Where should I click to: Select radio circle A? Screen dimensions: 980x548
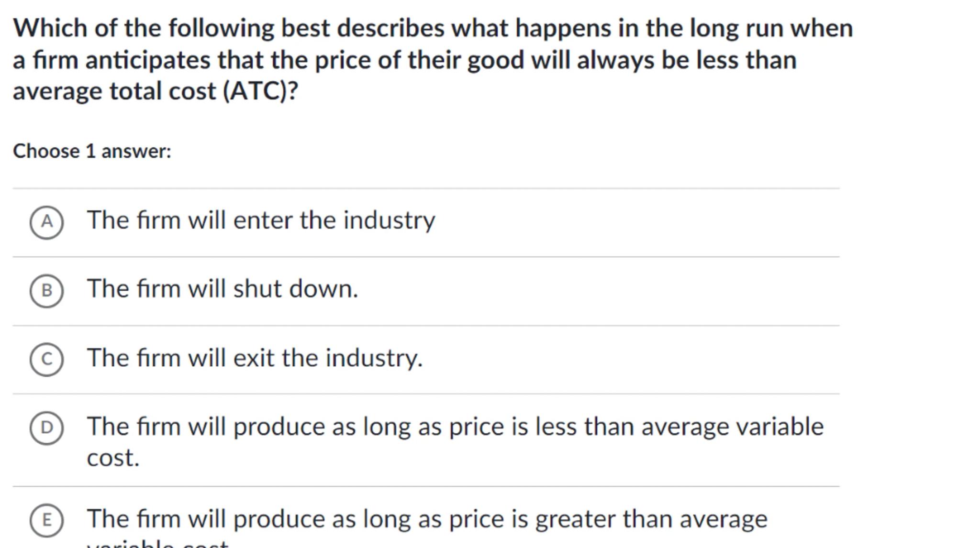[x=46, y=222]
